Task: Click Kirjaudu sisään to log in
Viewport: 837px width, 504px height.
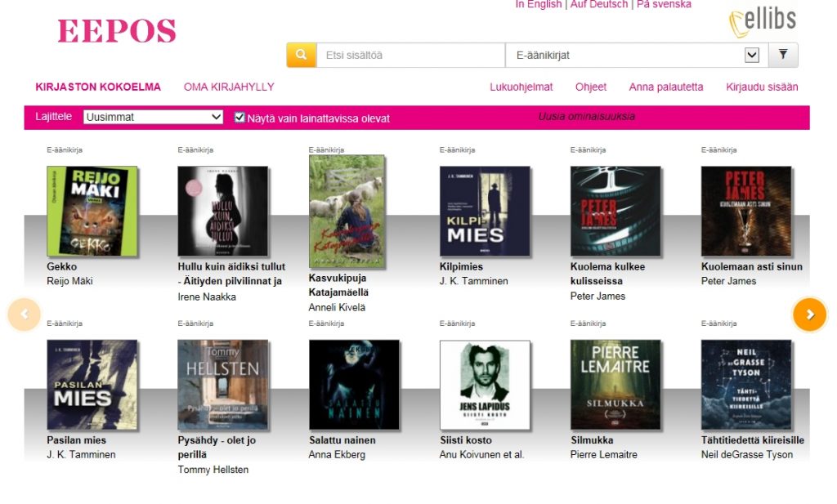Action: [x=762, y=87]
